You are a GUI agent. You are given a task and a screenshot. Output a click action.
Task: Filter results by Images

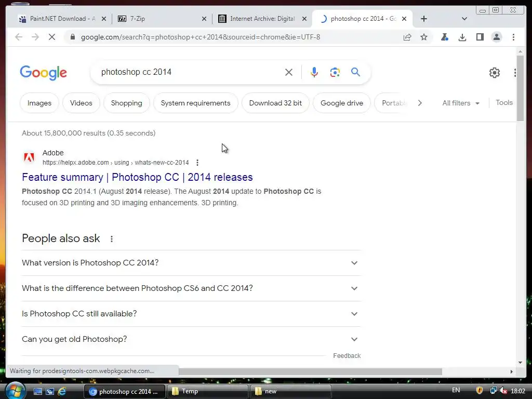pyautogui.click(x=39, y=103)
